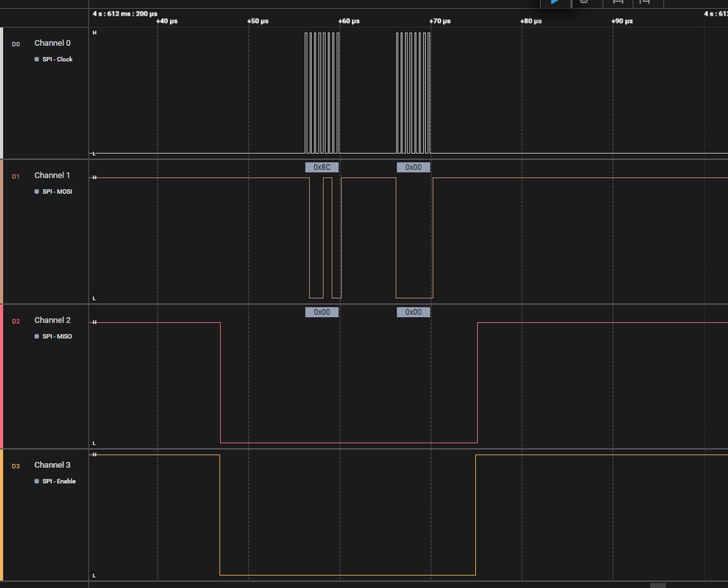Click the D3 channel identifier
728x588 pixels.
[16, 466]
